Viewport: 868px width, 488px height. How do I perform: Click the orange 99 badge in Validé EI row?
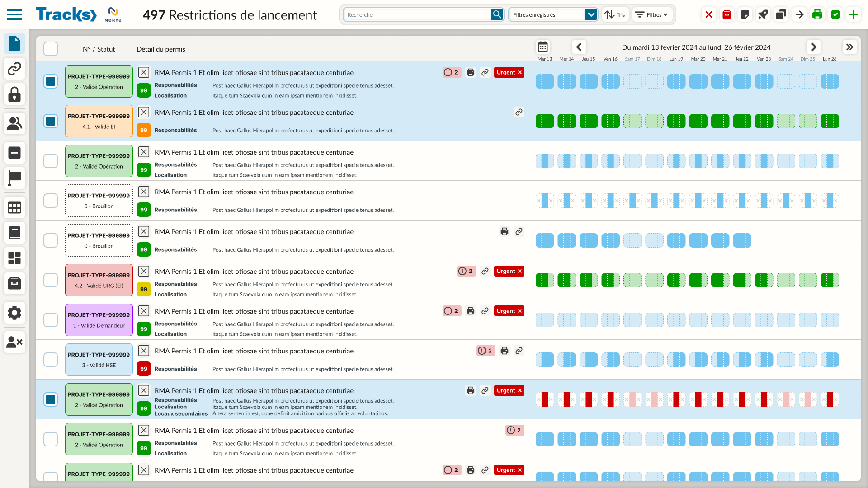point(144,130)
